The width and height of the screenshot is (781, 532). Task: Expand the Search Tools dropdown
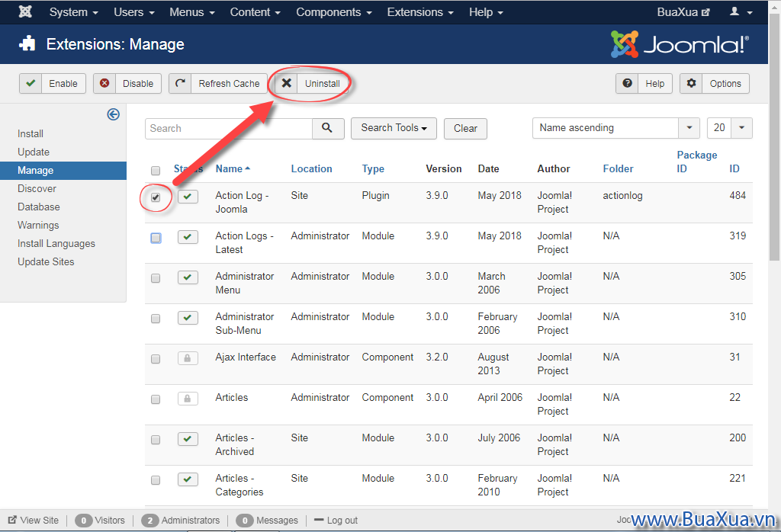(394, 128)
